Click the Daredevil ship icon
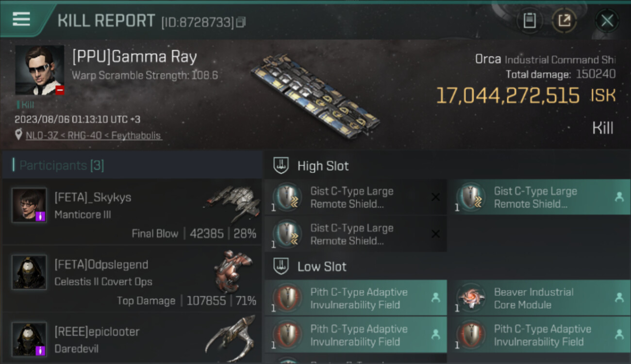The image size is (631, 364). (x=231, y=336)
